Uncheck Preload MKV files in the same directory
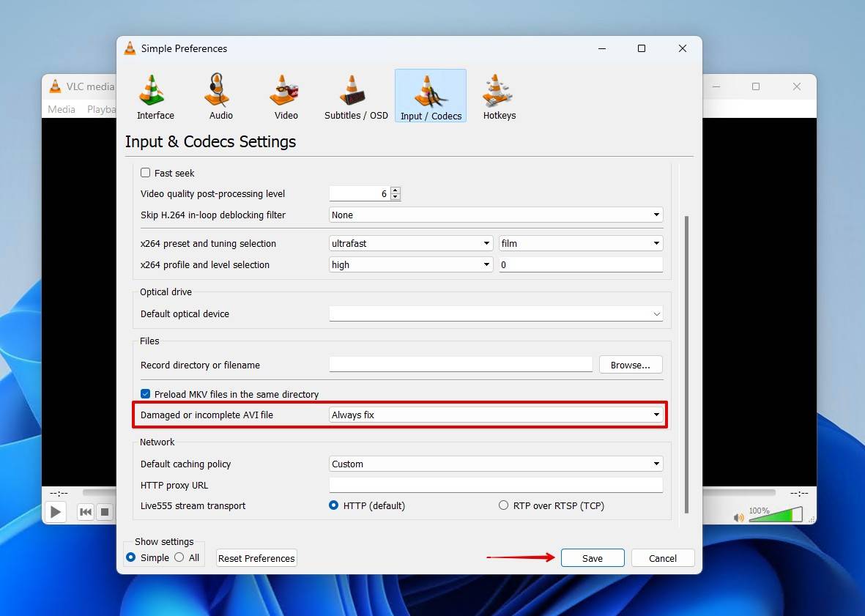This screenshot has height=616, width=865. coord(145,394)
